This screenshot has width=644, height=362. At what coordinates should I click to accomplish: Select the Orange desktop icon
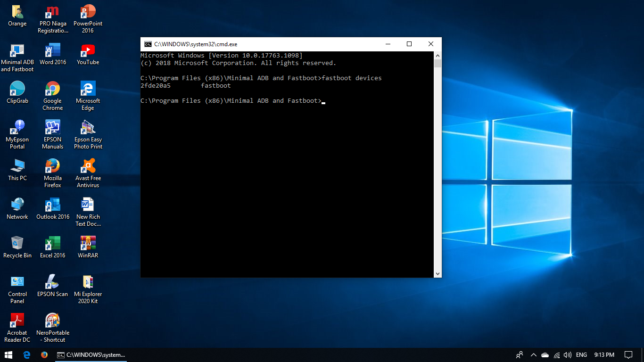coord(17,16)
